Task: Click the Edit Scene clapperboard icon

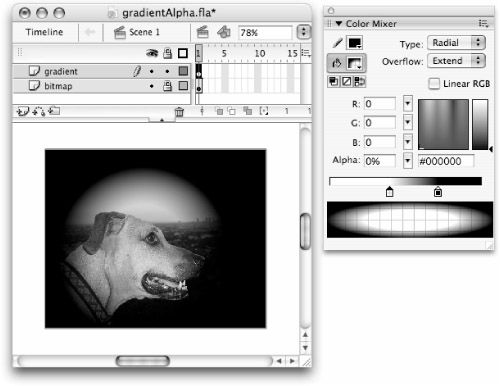Action: 203,32
